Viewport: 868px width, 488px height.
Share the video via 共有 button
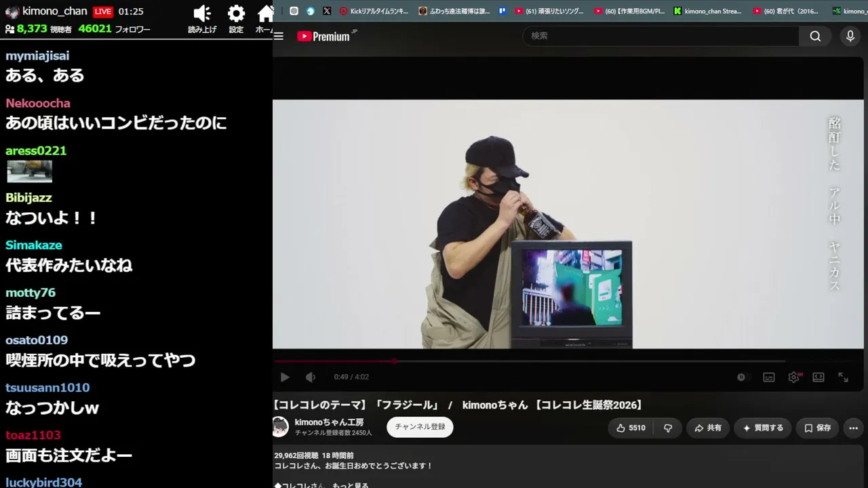[708, 428]
